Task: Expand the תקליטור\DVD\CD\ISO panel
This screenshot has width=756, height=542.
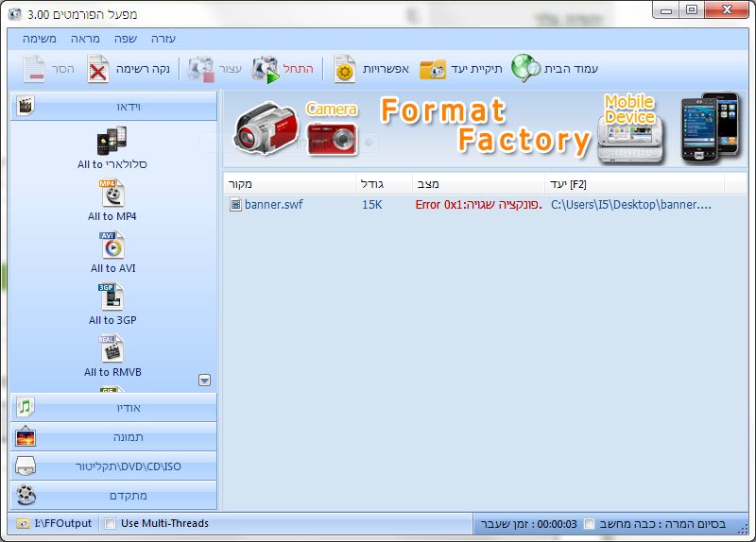Action: pos(113,466)
